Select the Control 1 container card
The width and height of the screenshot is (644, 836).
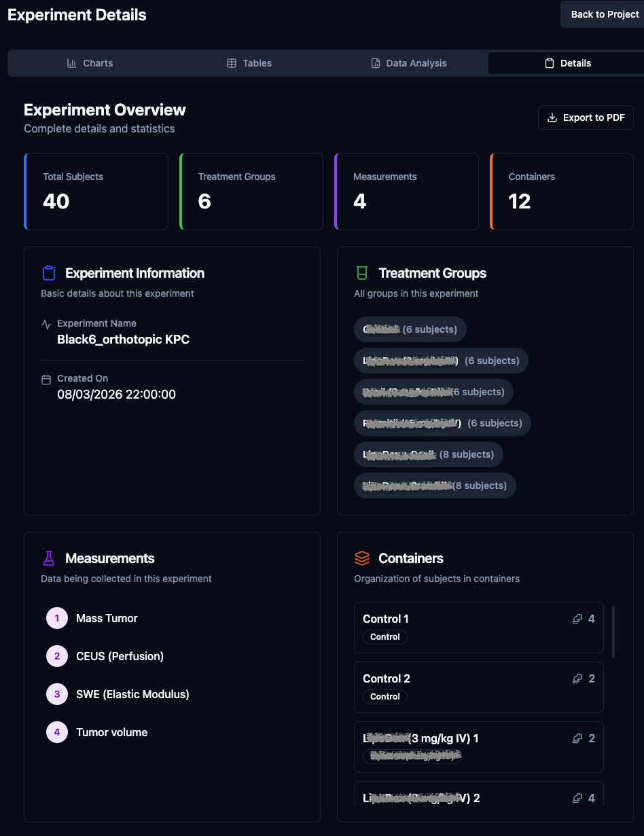(x=479, y=628)
